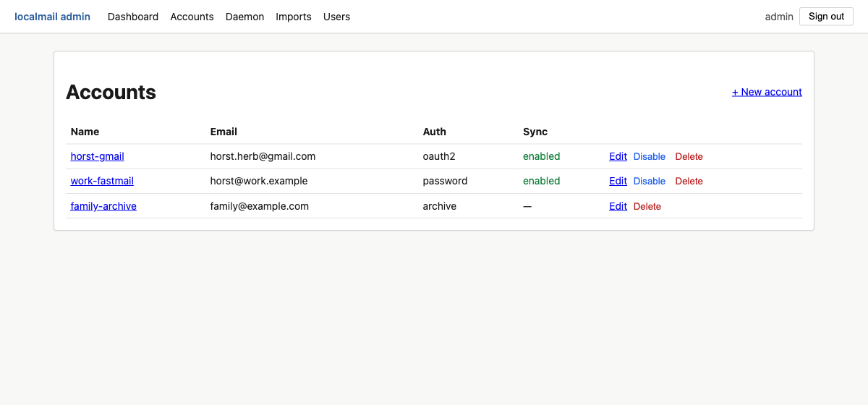This screenshot has width=868, height=405.
Task: Create a new account with + New account
Action: click(x=767, y=92)
